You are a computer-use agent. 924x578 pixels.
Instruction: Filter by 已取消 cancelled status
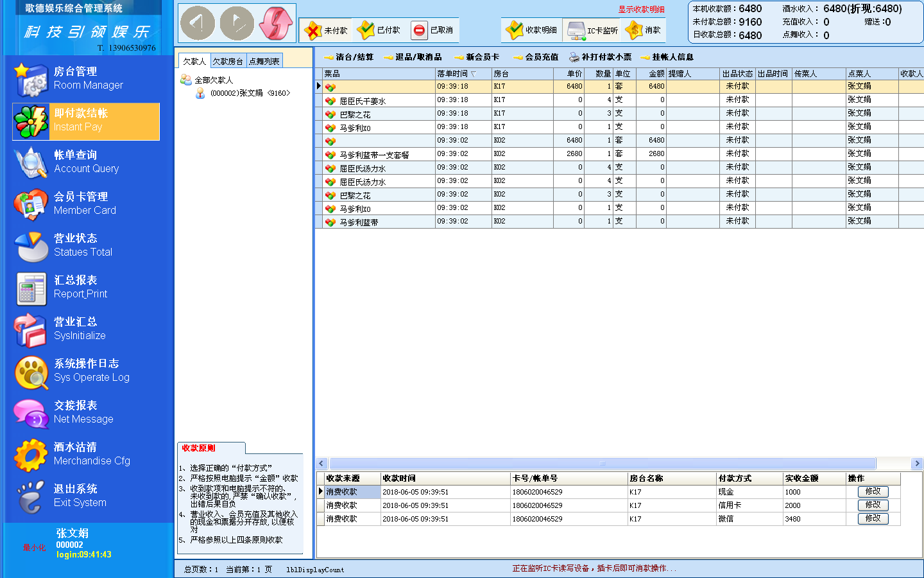pos(432,30)
